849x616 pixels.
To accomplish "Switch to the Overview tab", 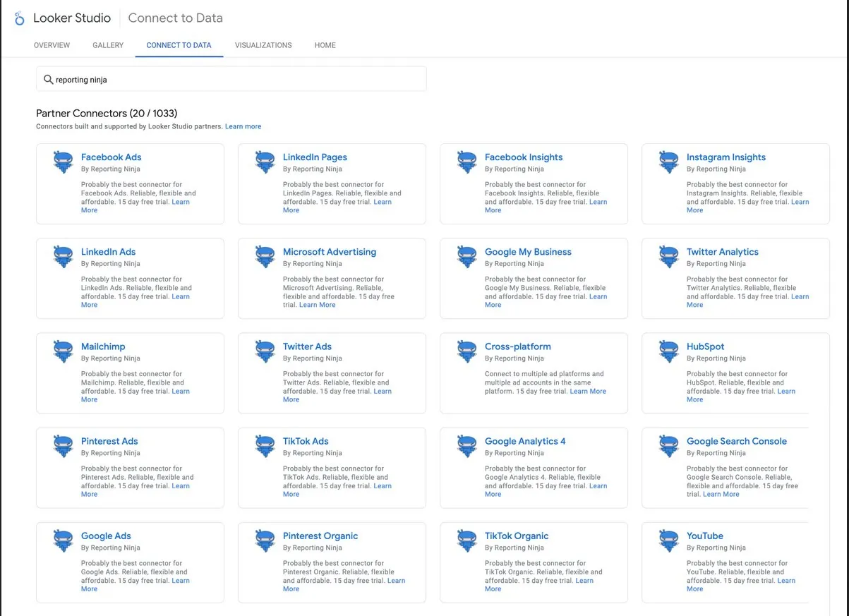I will (52, 45).
